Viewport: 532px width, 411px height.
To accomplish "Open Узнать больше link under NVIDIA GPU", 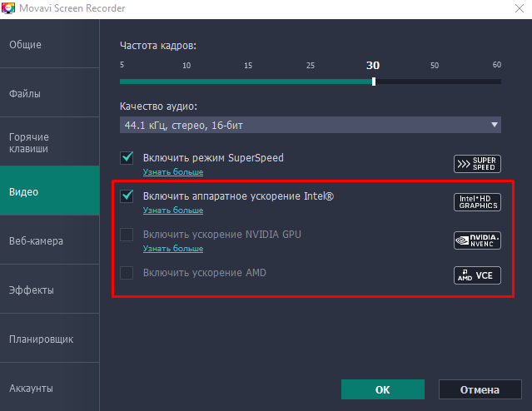I will (173, 249).
